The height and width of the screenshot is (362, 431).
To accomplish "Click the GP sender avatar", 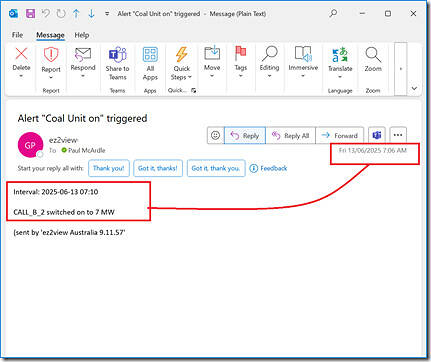I will point(30,145).
